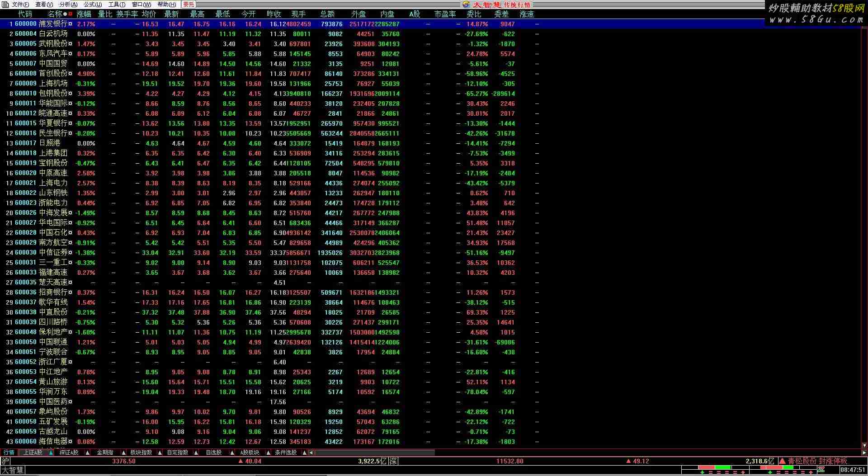Image resolution: width=868 pixels, height=476 pixels.
Task: Click the 大智慧 status bar label
Action: tap(12, 471)
